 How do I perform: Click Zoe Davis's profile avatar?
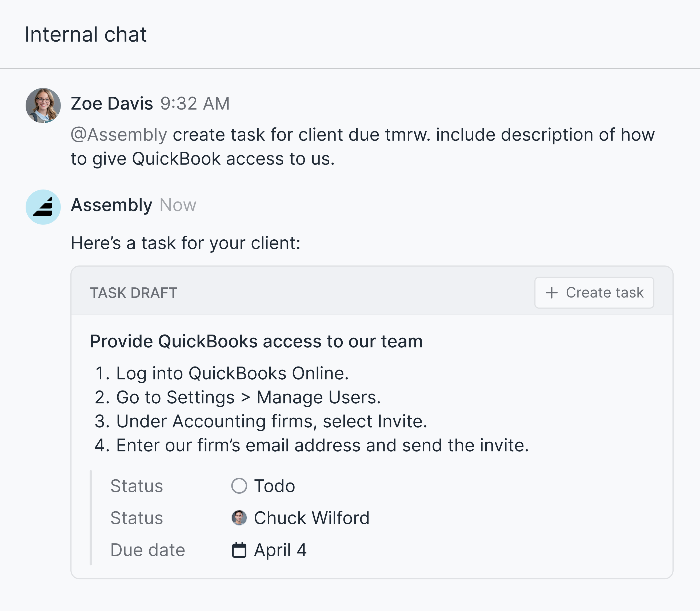pos(43,105)
